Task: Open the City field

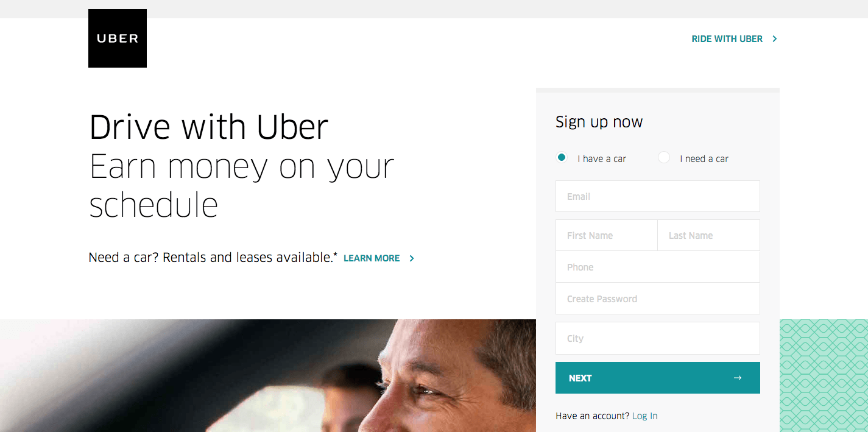Action: click(x=658, y=338)
